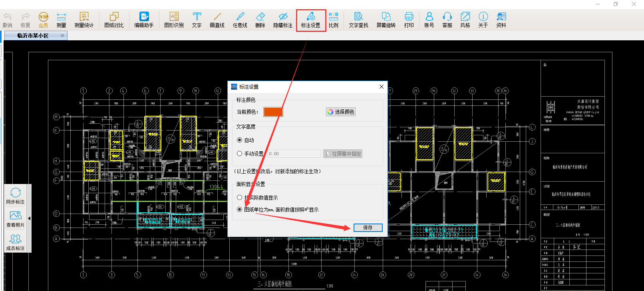Open the 图纸对比 drawing compare tool
This screenshot has width=644, height=291.
pyautogui.click(x=114, y=20)
